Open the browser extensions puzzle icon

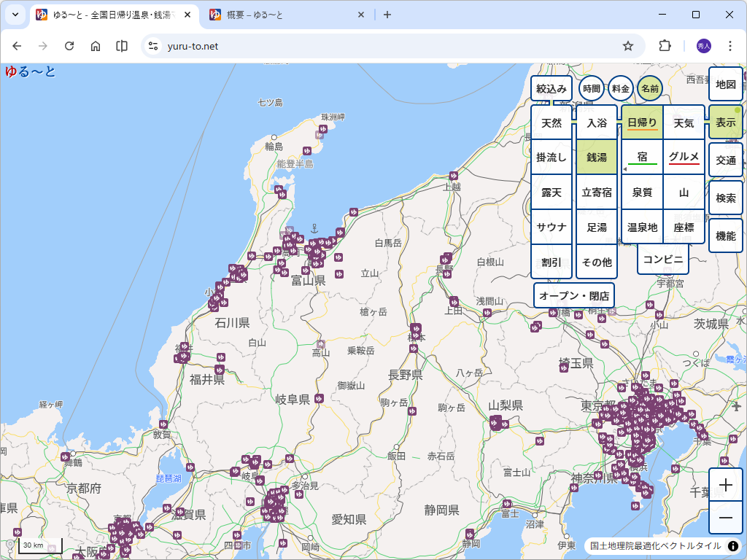665,46
